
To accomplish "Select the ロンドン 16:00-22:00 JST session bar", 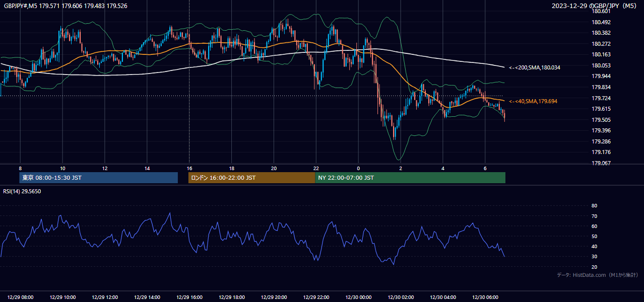I will coord(251,178).
